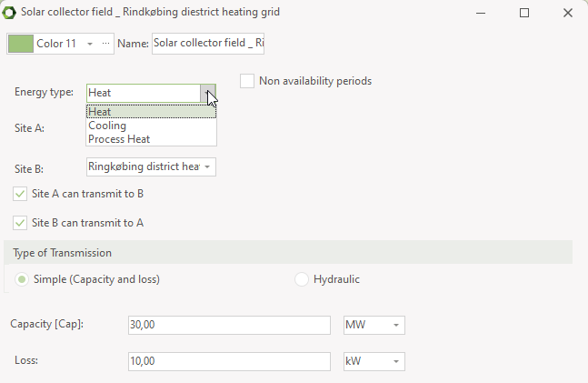Click the green Color 11 swatch
This screenshot has width=588, height=383.
21,44
